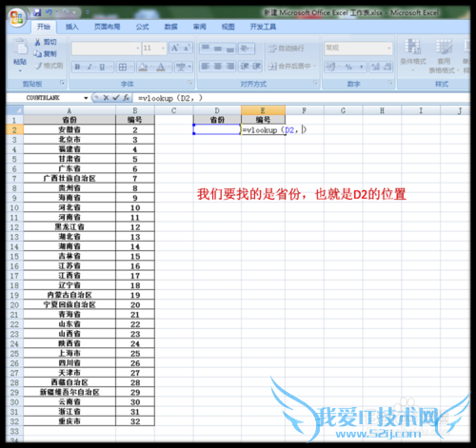Undo the last action
The width and height of the screenshot is (476, 448).
49,12
